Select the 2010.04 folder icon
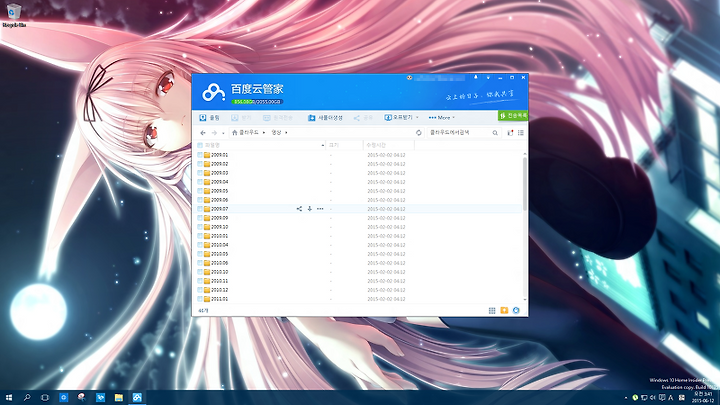 click(207, 245)
